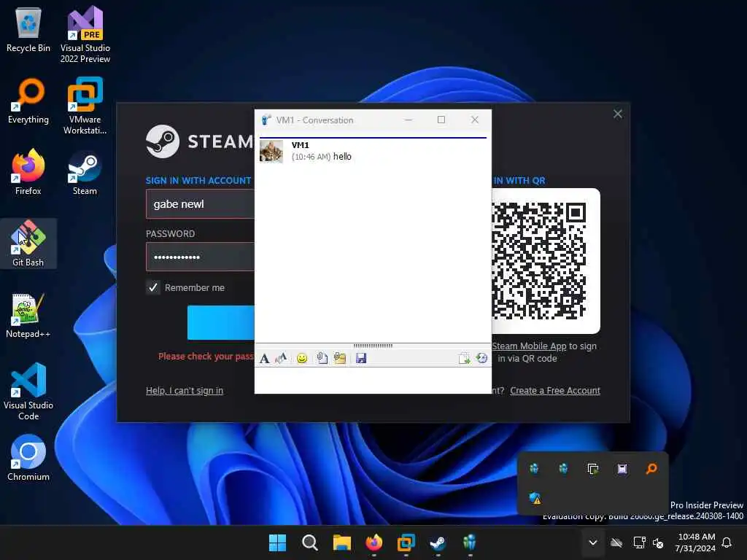The height and width of the screenshot is (560, 747).
Task: Open Windows Security warning tray icon
Action: point(535,498)
